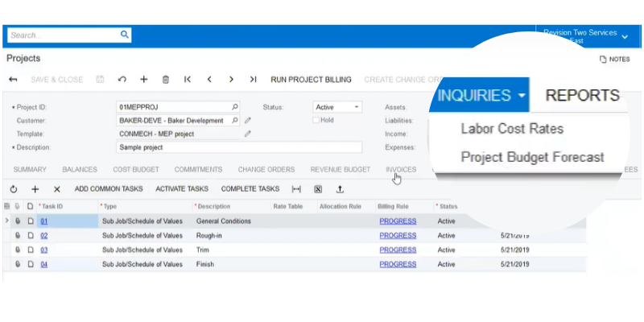Click attachment icon for task 02
Screen dimensions: 644x322
pyautogui.click(x=18, y=236)
